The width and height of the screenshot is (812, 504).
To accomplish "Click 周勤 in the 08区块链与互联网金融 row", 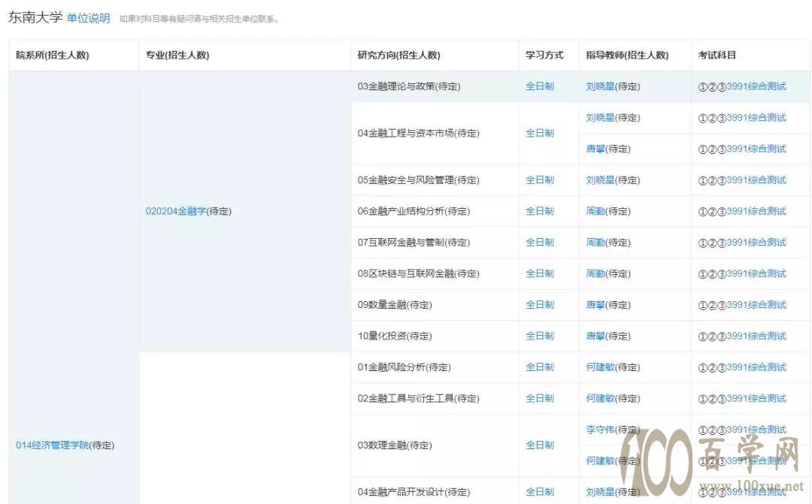I will (x=595, y=273).
